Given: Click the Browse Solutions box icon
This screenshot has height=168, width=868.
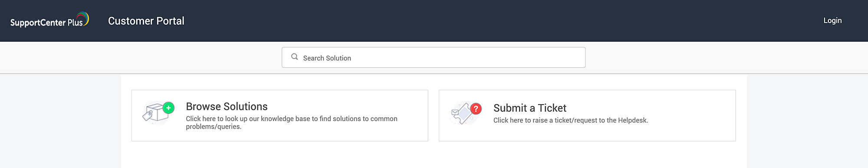Looking at the screenshot, I should coord(158,113).
